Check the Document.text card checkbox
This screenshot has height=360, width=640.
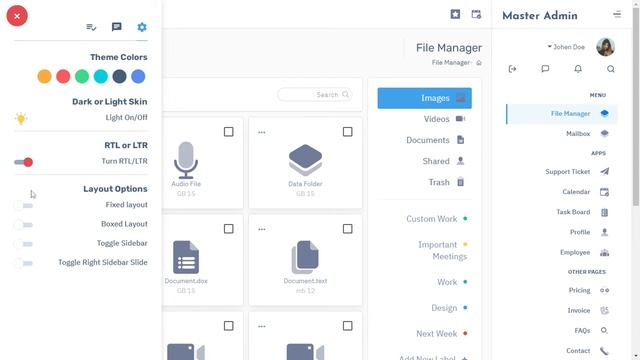(347, 229)
